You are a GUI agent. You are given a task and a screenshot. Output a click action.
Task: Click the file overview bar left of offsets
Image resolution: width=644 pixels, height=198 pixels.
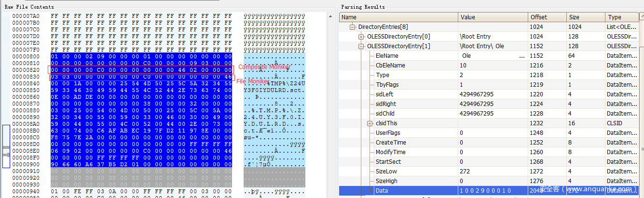tap(6, 146)
